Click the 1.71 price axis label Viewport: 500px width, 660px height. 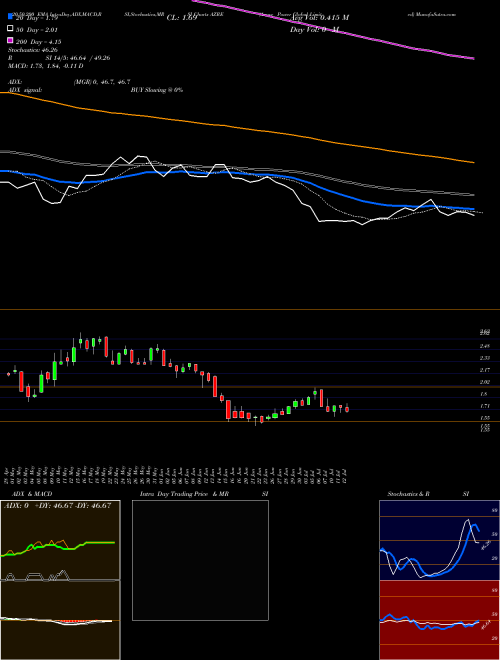tap(484, 406)
